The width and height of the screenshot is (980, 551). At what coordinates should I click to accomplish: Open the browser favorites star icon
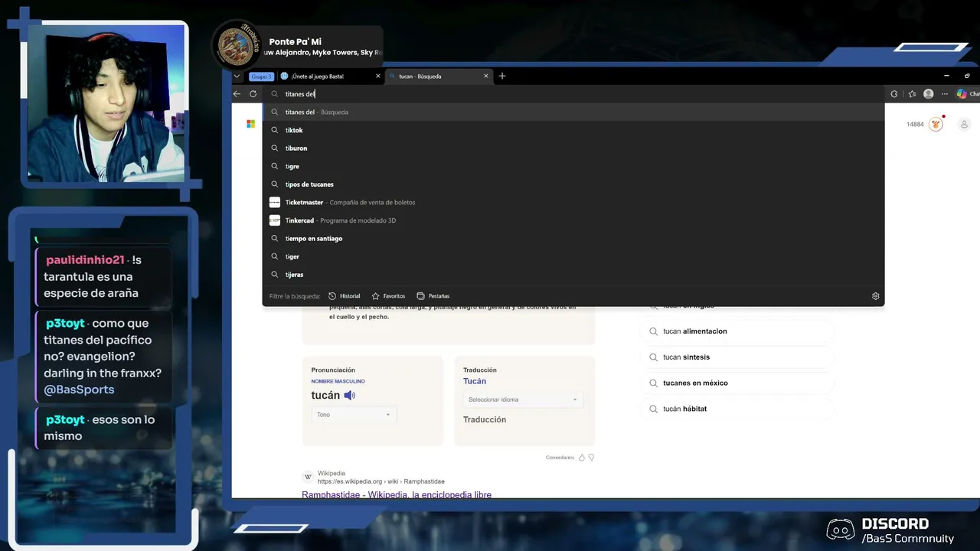coord(912,94)
